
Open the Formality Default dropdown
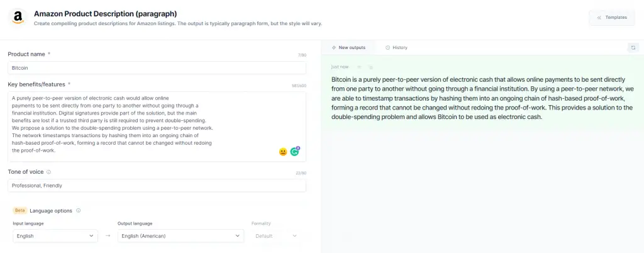(x=275, y=236)
